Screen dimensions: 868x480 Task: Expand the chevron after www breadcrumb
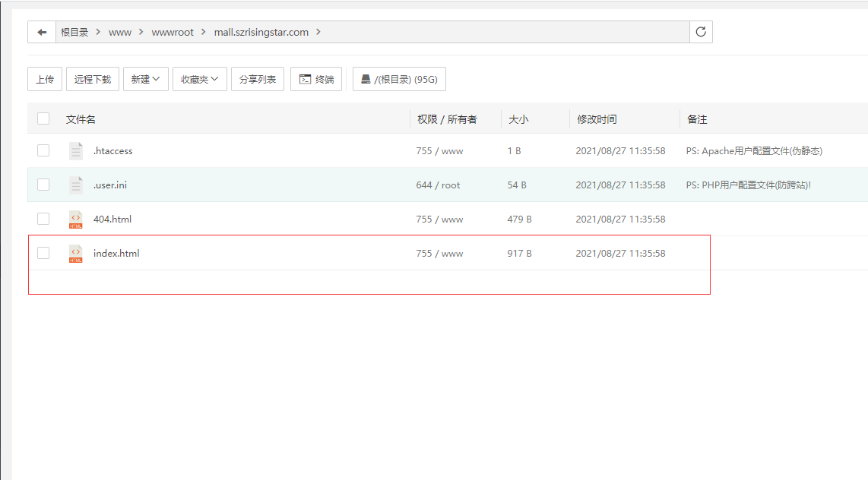coord(141,32)
